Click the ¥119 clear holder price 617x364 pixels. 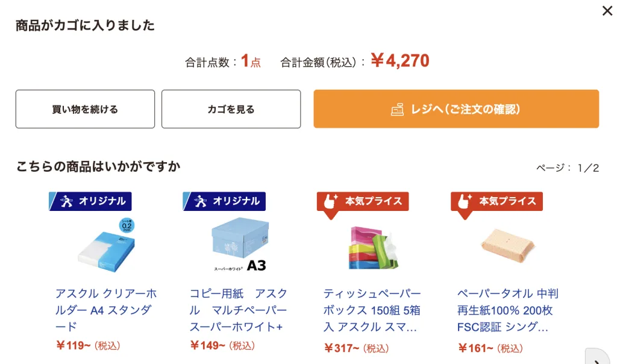pyautogui.click(x=73, y=345)
